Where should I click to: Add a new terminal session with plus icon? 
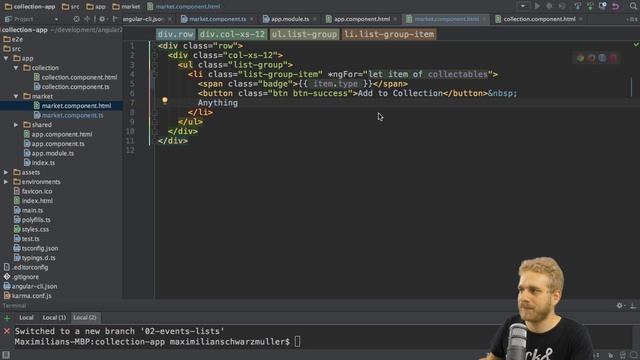click(x=7, y=318)
